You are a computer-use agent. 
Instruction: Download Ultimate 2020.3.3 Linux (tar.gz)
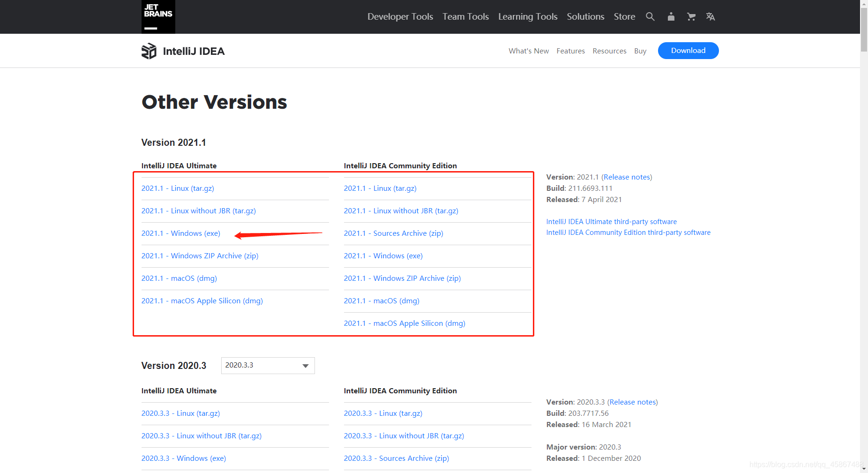click(180, 413)
